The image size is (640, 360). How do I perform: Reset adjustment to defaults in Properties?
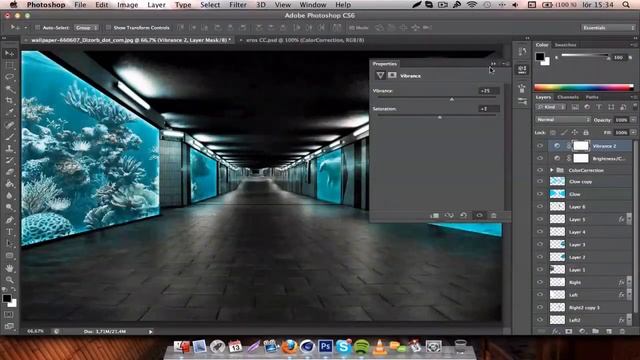click(464, 216)
